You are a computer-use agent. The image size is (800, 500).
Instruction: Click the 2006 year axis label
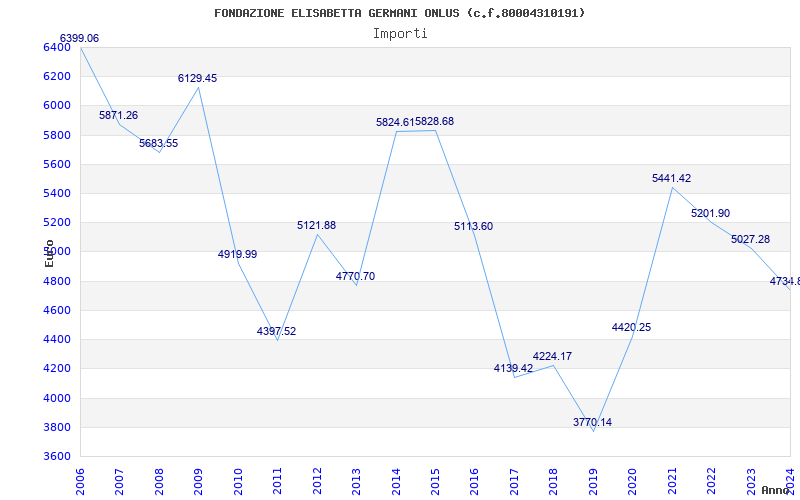[80, 481]
